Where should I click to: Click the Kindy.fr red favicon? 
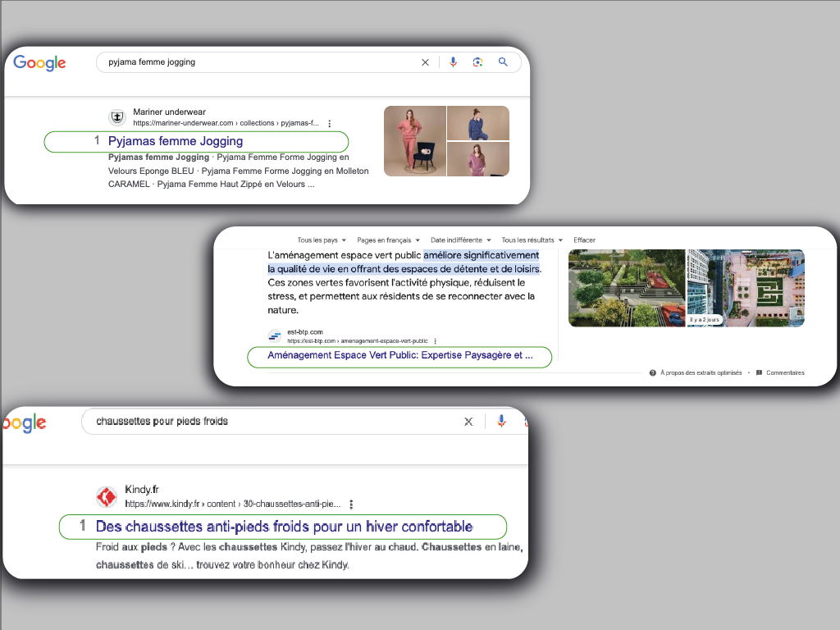[x=106, y=496]
